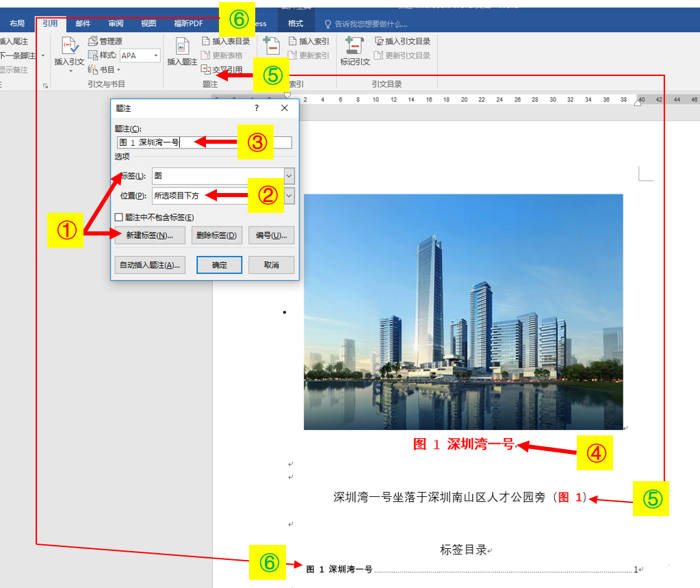
Task: Select the inserted skyscraper picture in the document
Action: [x=463, y=311]
